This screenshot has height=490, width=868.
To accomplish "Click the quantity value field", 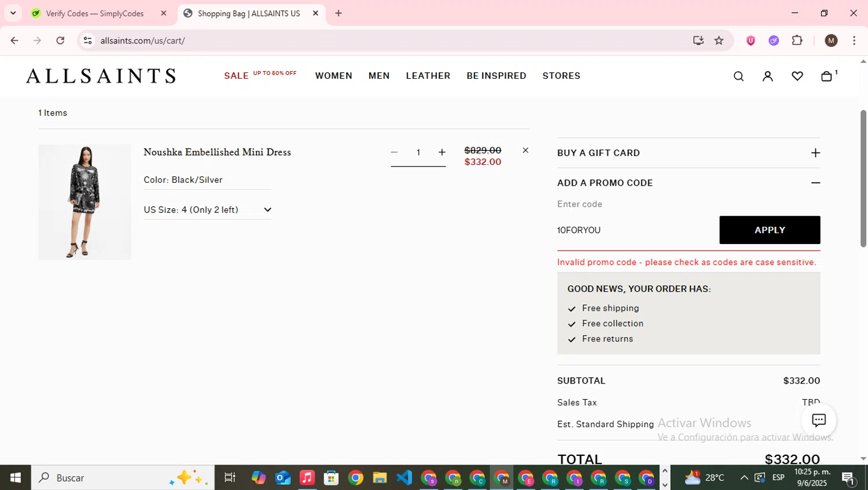I will click(418, 152).
